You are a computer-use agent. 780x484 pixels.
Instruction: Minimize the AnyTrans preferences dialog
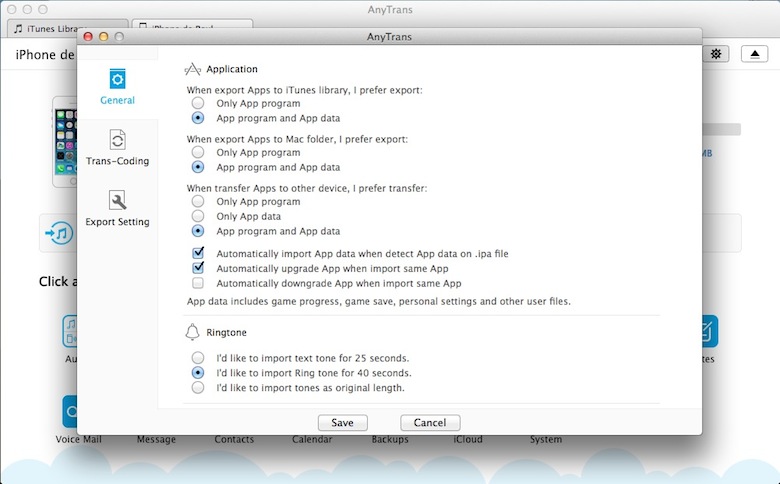click(x=103, y=36)
